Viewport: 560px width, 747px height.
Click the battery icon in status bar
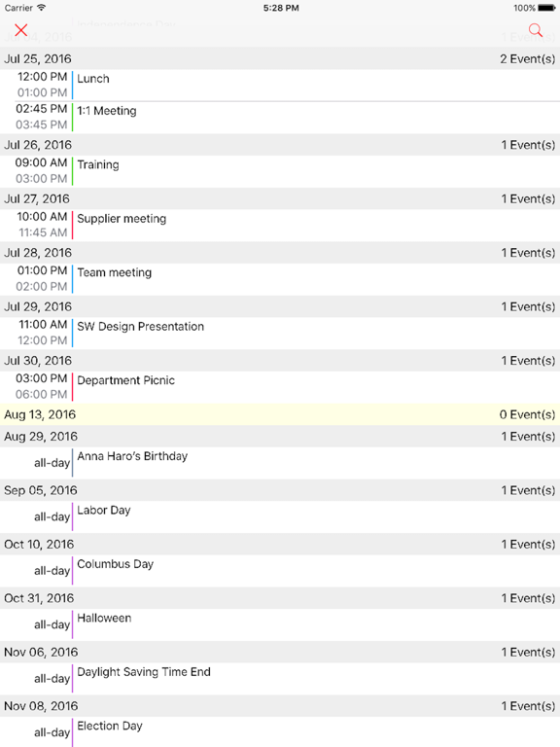546,8
